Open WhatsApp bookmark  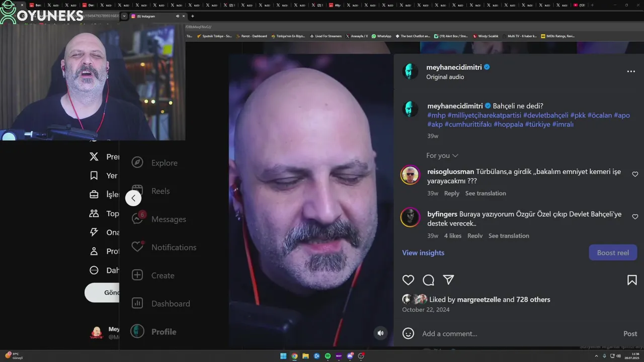(x=381, y=36)
